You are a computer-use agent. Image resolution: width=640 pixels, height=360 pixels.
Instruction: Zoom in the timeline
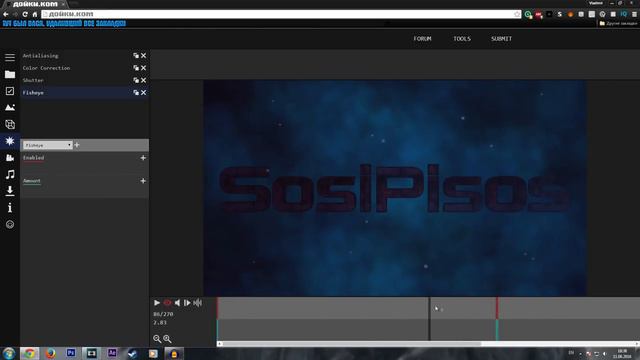[x=167, y=339]
